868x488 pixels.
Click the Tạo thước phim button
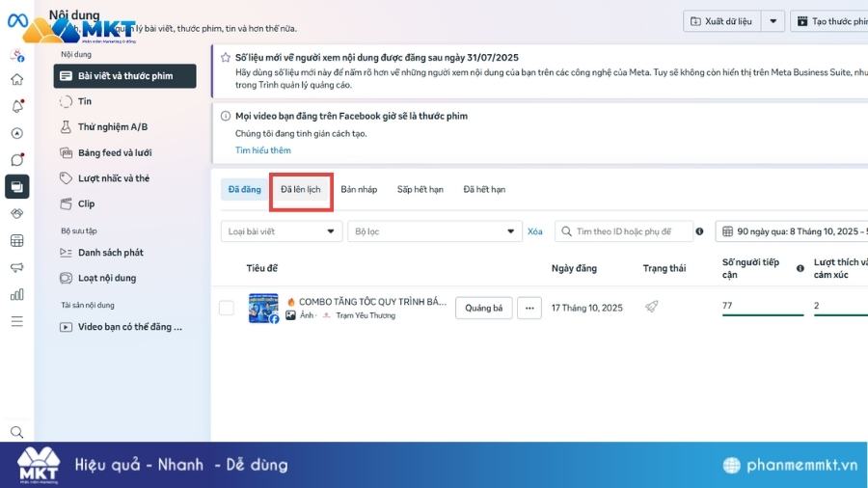(829, 21)
